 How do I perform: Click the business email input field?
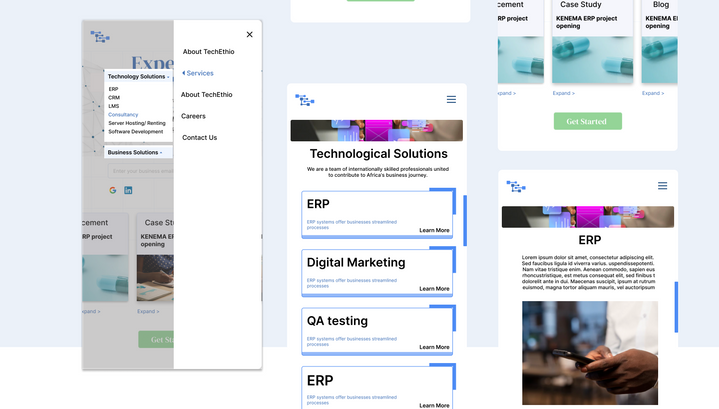pyautogui.click(x=141, y=171)
